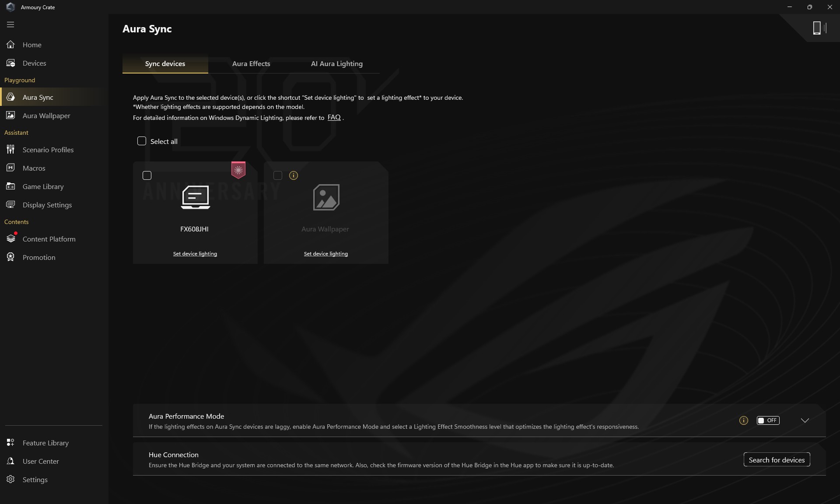This screenshot has width=840, height=504.
Task: Click the Hue Connection heading
Action: (x=173, y=455)
